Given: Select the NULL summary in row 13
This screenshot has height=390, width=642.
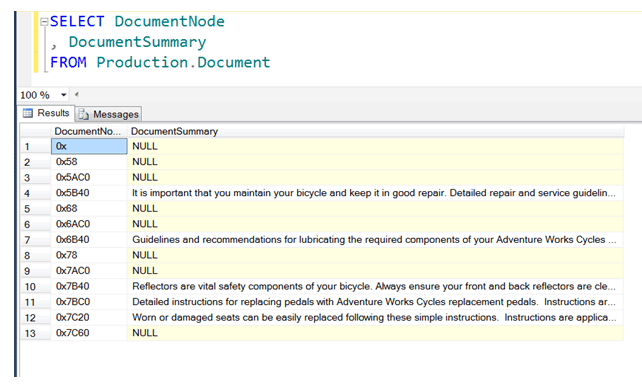Looking at the screenshot, I should [375, 333].
